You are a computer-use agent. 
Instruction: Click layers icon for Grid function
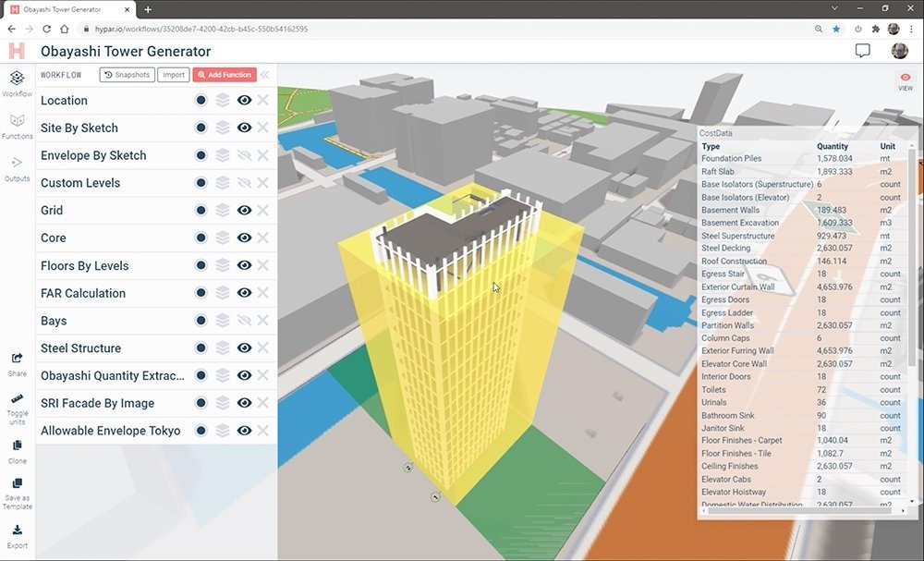[222, 210]
